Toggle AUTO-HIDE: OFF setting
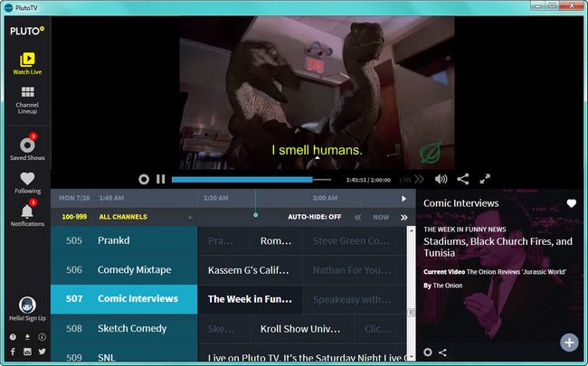This screenshot has width=588, height=366. [x=315, y=217]
